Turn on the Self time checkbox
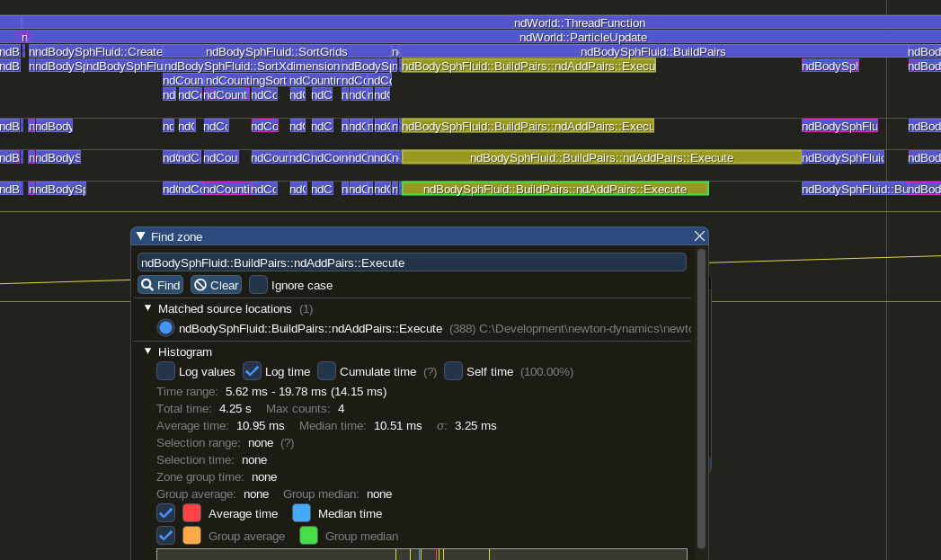 [x=454, y=371]
